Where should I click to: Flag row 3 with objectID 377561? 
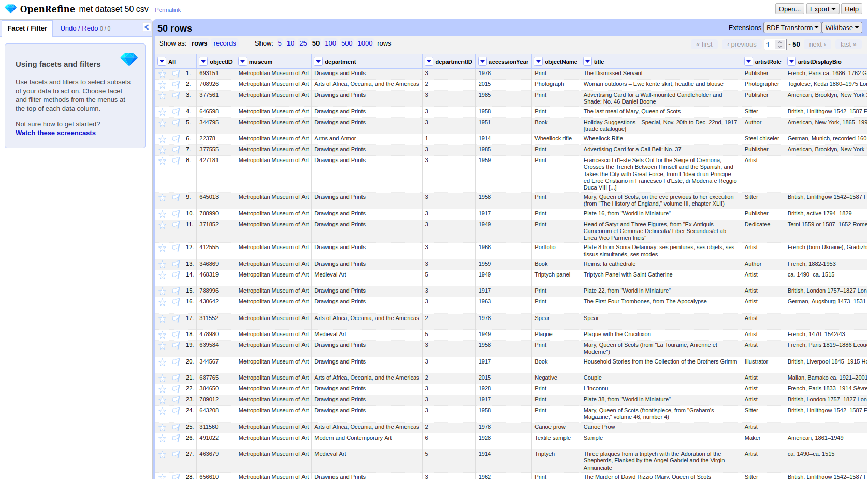click(x=176, y=95)
